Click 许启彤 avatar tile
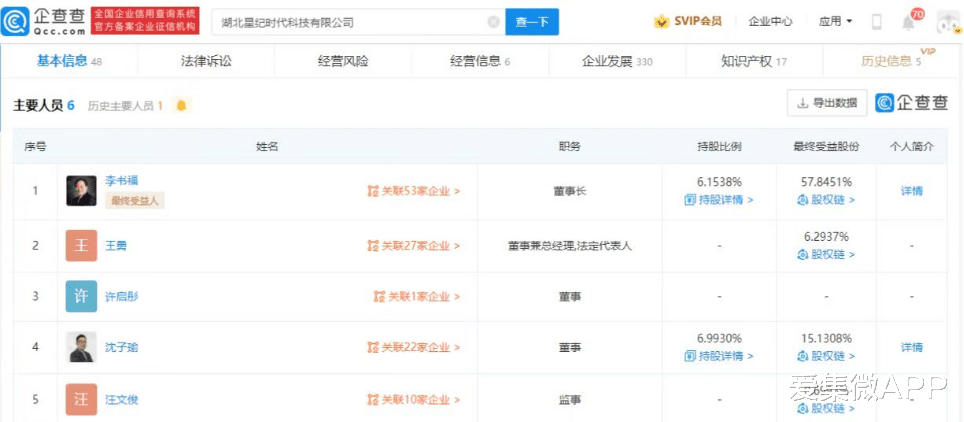 coord(81,296)
